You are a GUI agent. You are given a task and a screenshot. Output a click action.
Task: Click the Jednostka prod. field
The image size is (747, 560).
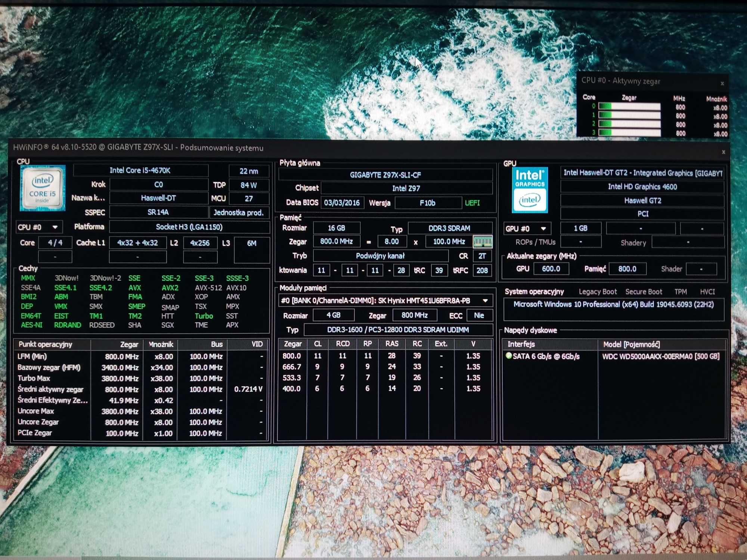[239, 212]
